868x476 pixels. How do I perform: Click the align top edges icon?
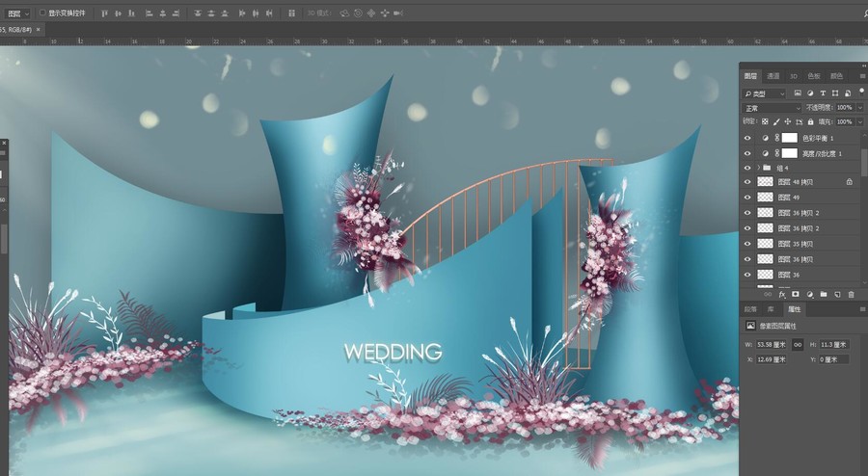pyautogui.click(x=104, y=13)
